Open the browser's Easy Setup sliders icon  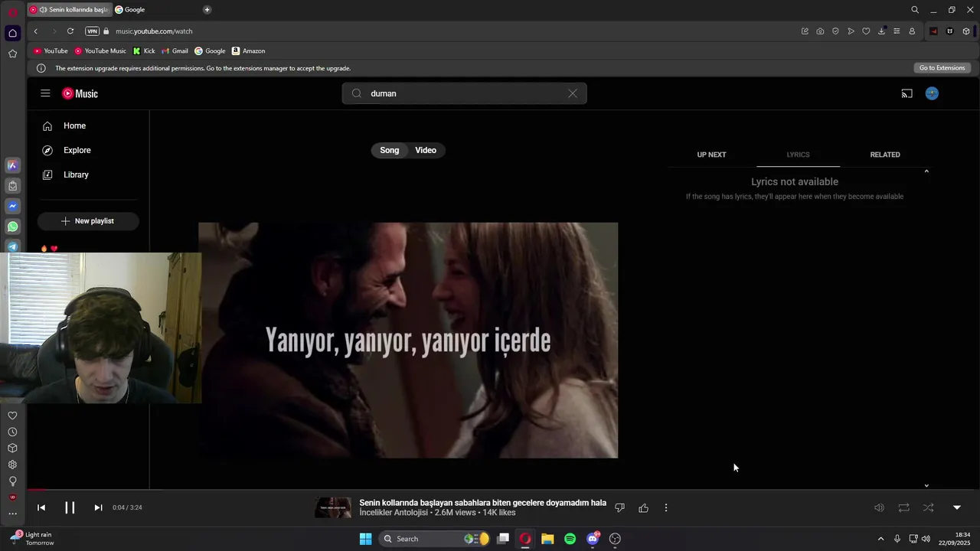coord(897,31)
